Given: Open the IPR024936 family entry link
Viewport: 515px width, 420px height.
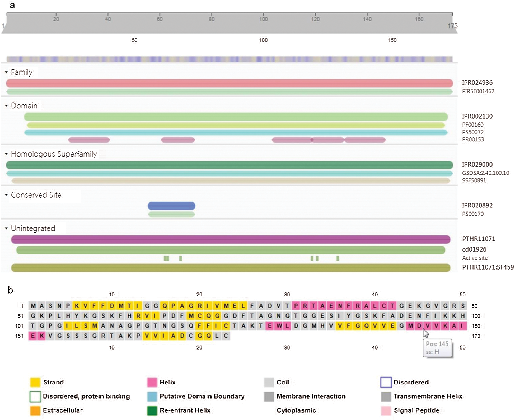Looking at the screenshot, I should point(477,83).
